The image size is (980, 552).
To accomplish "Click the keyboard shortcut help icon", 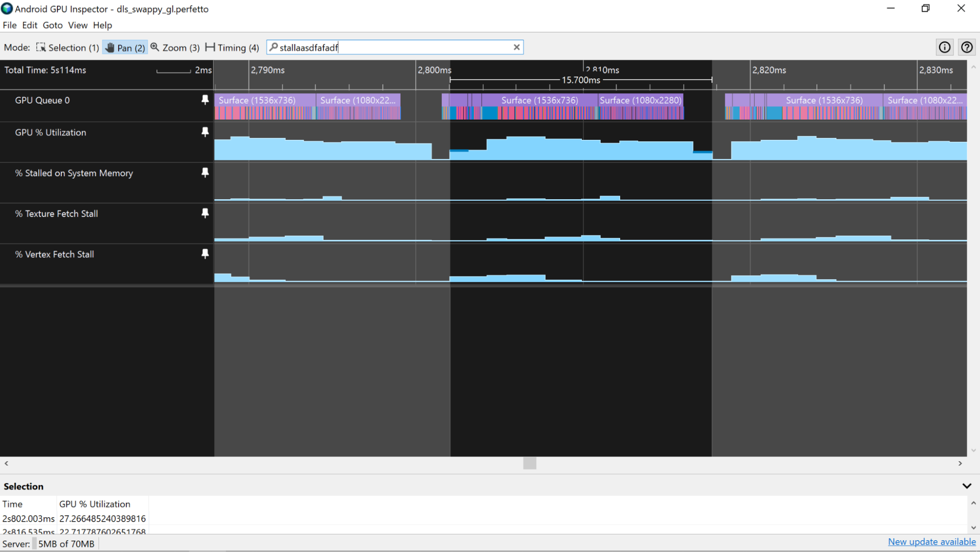I will click(967, 47).
